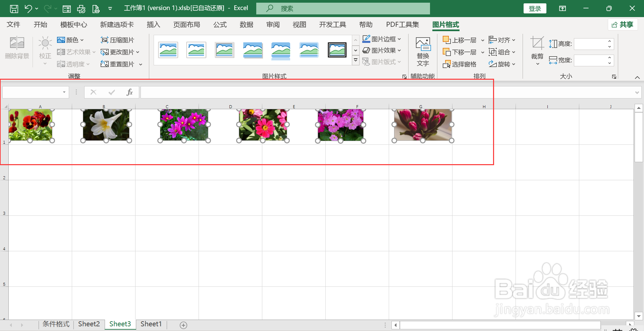
Task: Click the Name Box dropdown arrow
Action: click(64, 92)
